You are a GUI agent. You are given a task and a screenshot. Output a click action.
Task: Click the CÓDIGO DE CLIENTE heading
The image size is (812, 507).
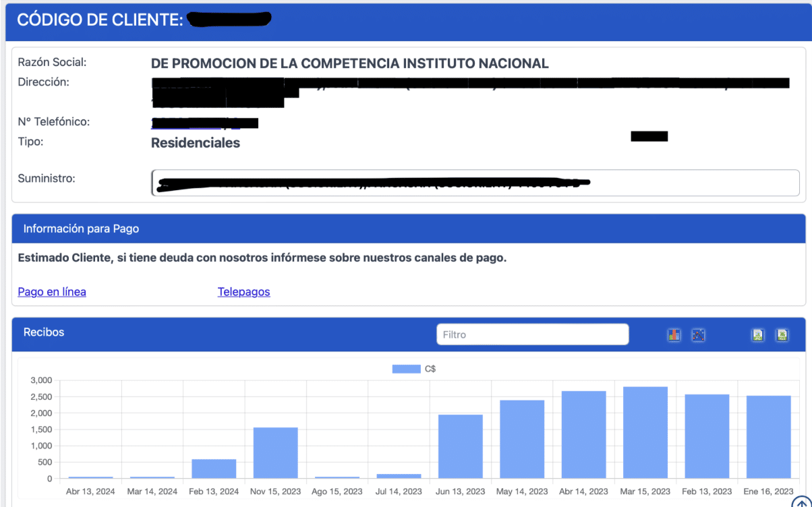pyautogui.click(x=100, y=20)
